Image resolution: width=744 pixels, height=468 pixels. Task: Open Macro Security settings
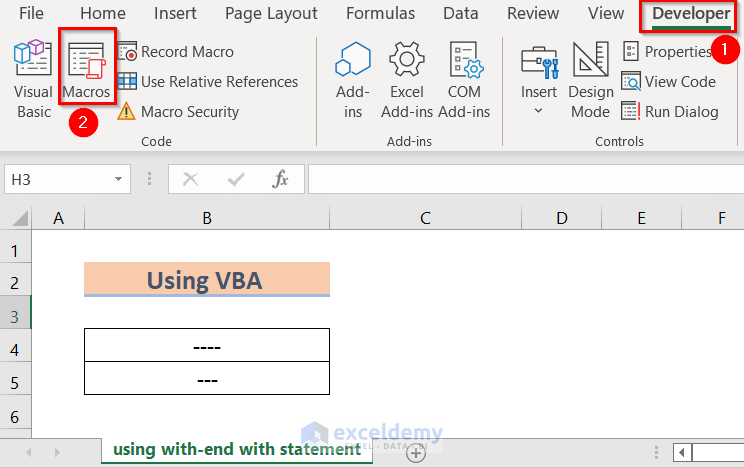coord(178,112)
